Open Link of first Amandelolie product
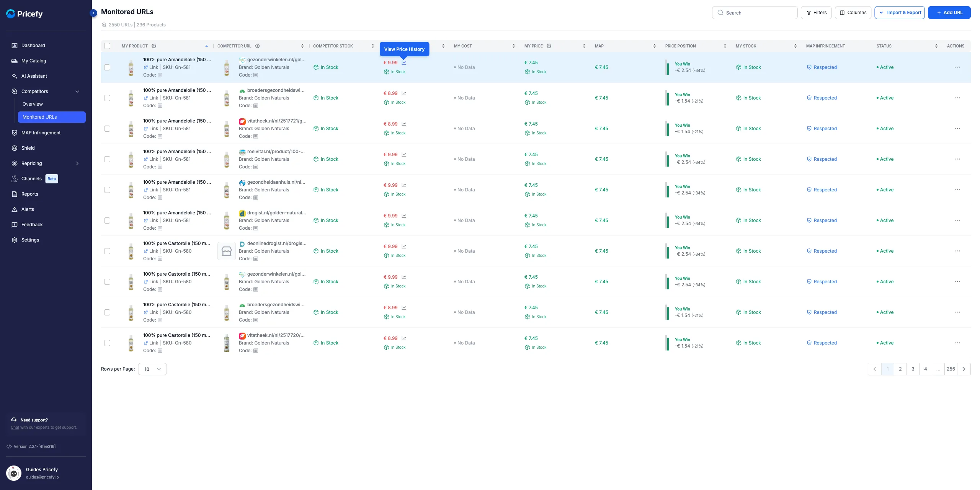The image size is (980, 490). 151,67
